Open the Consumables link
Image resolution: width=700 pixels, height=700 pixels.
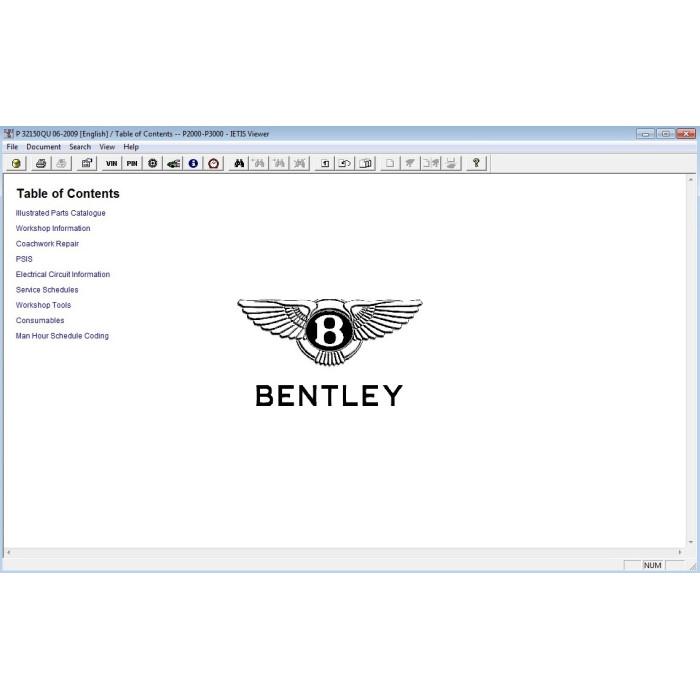coord(40,321)
